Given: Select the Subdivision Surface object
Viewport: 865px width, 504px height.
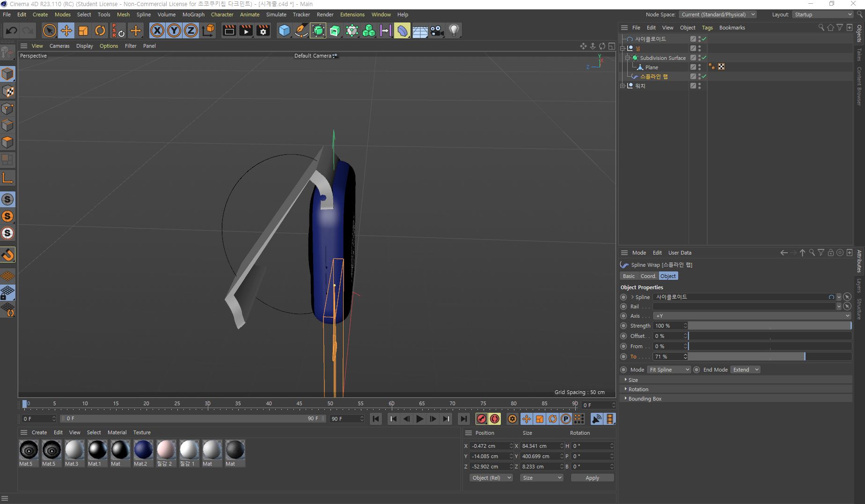Looking at the screenshot, I should click(663, 58).
